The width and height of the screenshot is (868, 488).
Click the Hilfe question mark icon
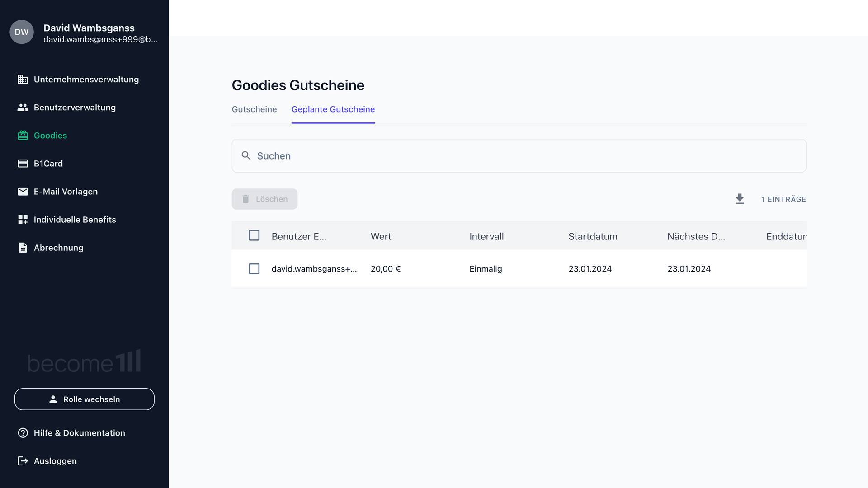[23, 433]
